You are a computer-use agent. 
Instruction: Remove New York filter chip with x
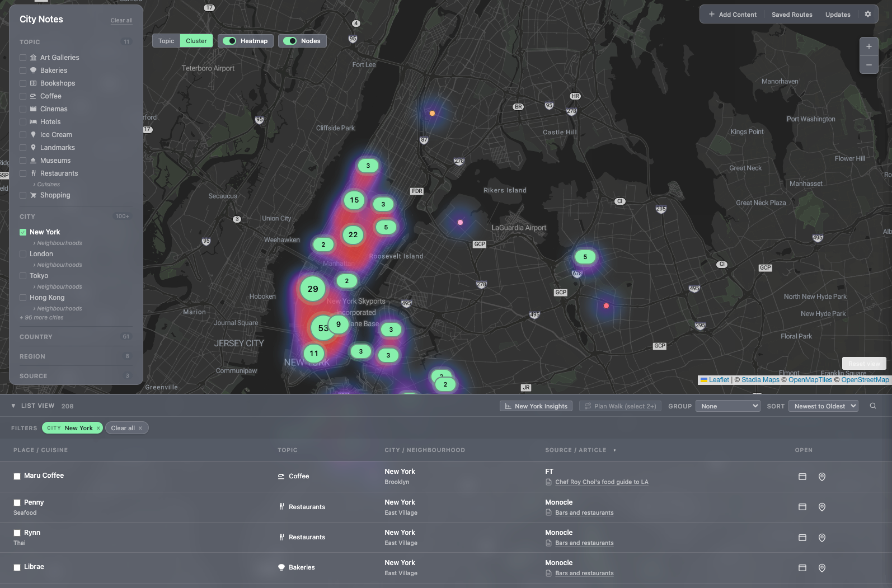(98, 428)
